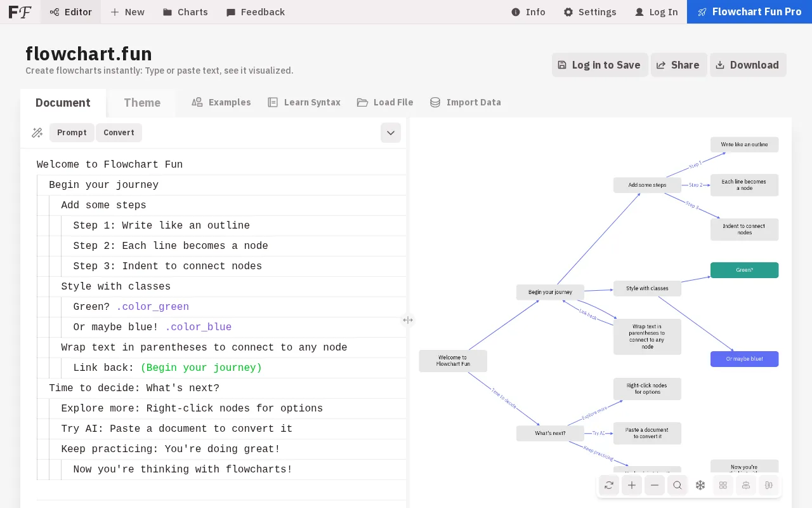Click 'Explore more: Right-click nodes' line

tap(192, 408)
